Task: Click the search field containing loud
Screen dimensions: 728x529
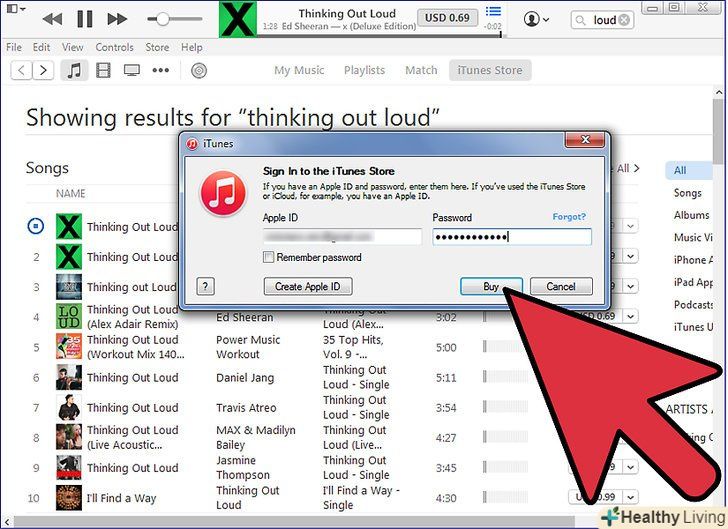Action: [x=602, y=20]
